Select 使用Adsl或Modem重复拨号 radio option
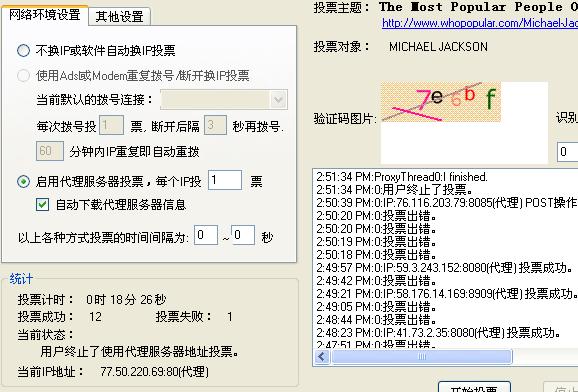The image size is (578, 392). tap(24, 76)
